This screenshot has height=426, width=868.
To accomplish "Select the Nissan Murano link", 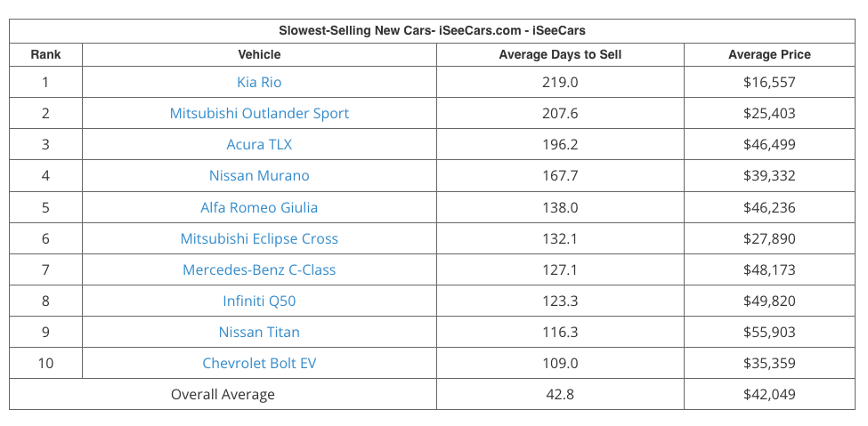I will click(259, 175).
